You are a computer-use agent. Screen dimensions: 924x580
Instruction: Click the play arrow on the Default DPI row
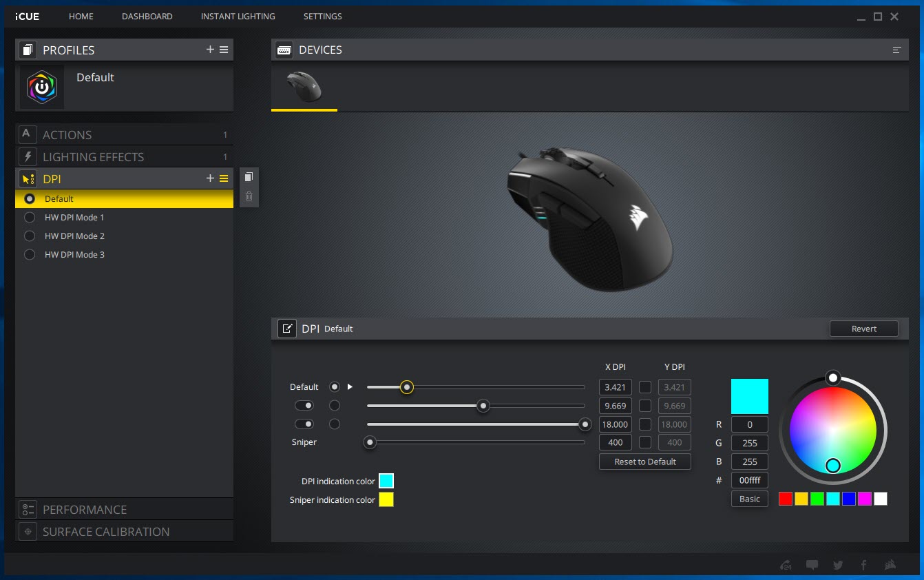[x=350, y=387]
